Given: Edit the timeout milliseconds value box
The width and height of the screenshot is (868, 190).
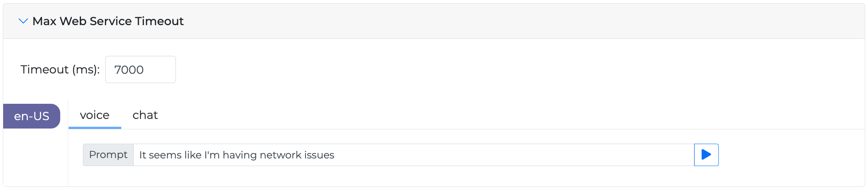Looking at the screenshot, I should click(x=140, y=69).
